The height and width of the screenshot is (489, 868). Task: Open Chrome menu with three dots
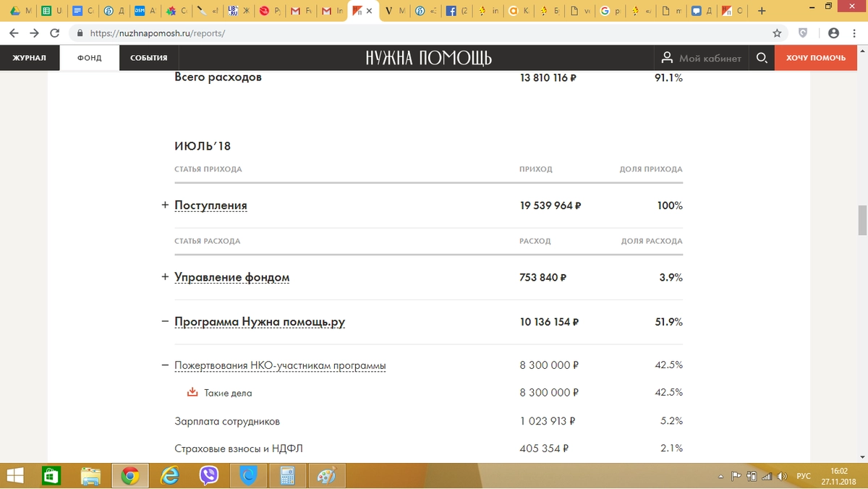pos(854,33)
